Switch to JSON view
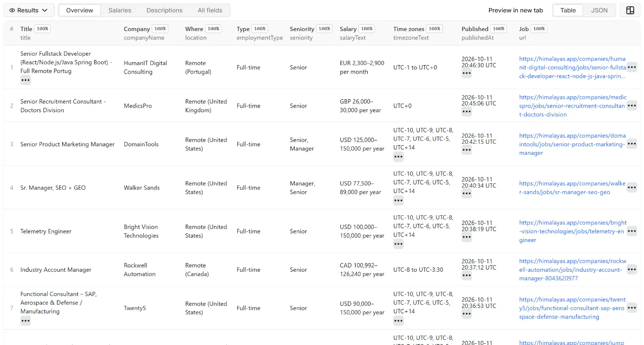Viewport: 644px width, 345px height. click(599, 10)
